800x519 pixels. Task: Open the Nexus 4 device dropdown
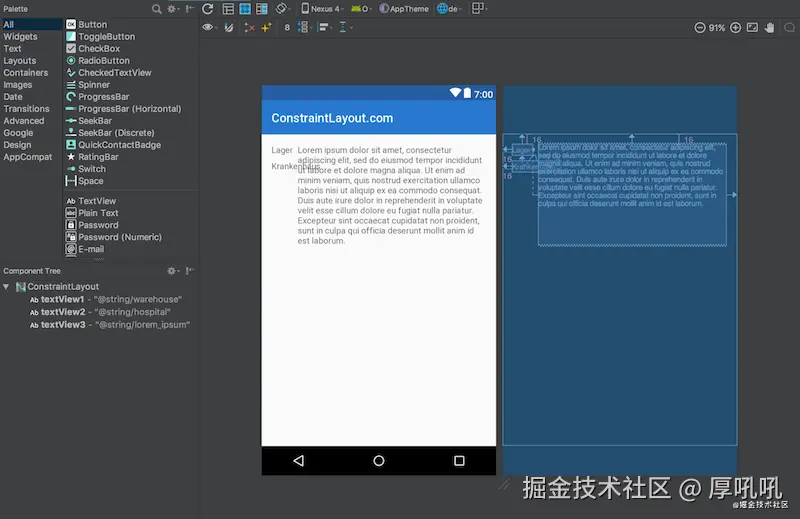coord(323,9)
